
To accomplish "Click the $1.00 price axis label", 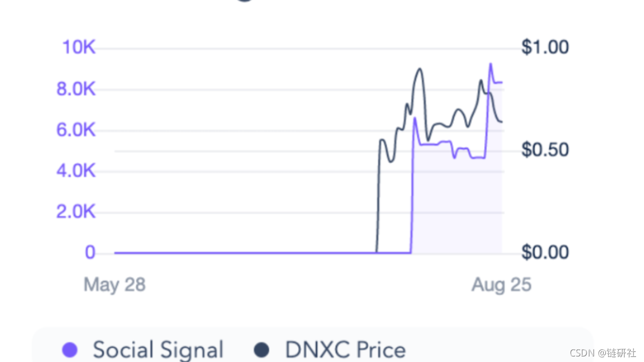I will [545, 47].
